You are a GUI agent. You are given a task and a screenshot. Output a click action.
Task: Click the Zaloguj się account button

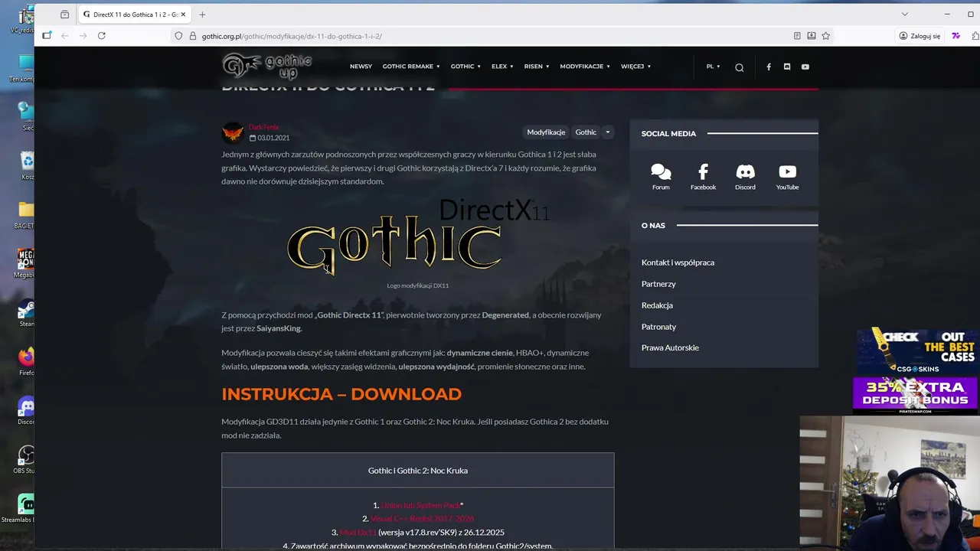coord(920,36)
